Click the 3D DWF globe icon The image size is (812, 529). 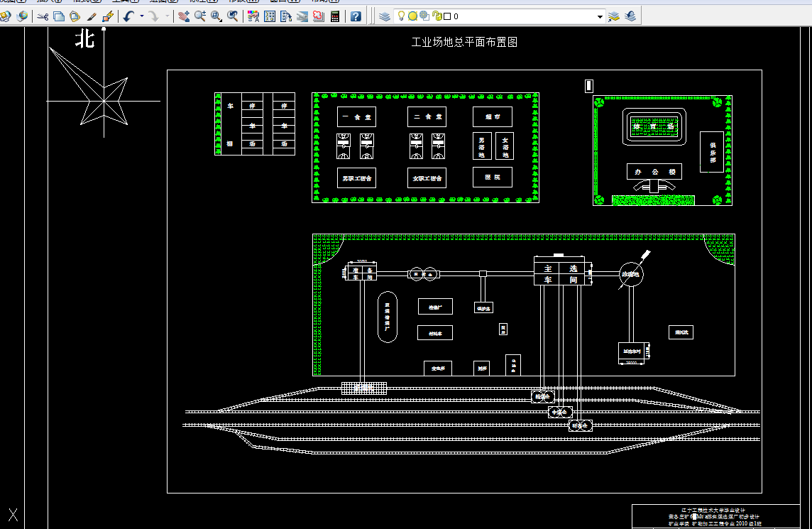[22, 16]
